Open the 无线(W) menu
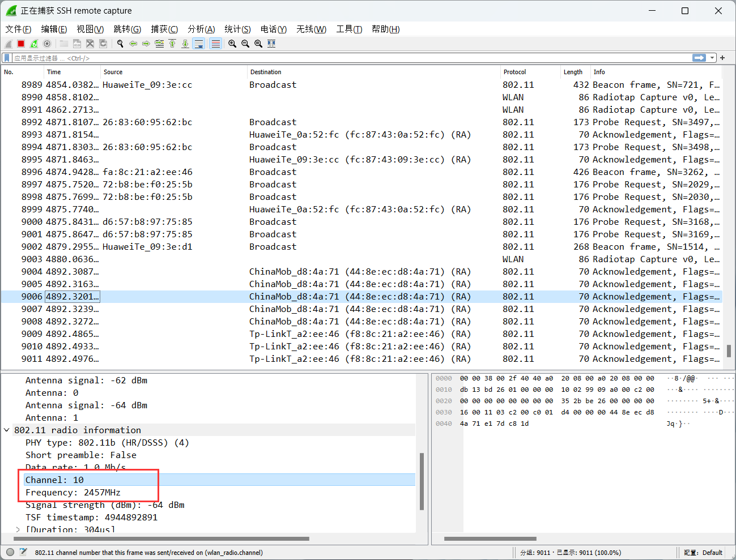Viewport: 736px width, 560px height. 311,29
